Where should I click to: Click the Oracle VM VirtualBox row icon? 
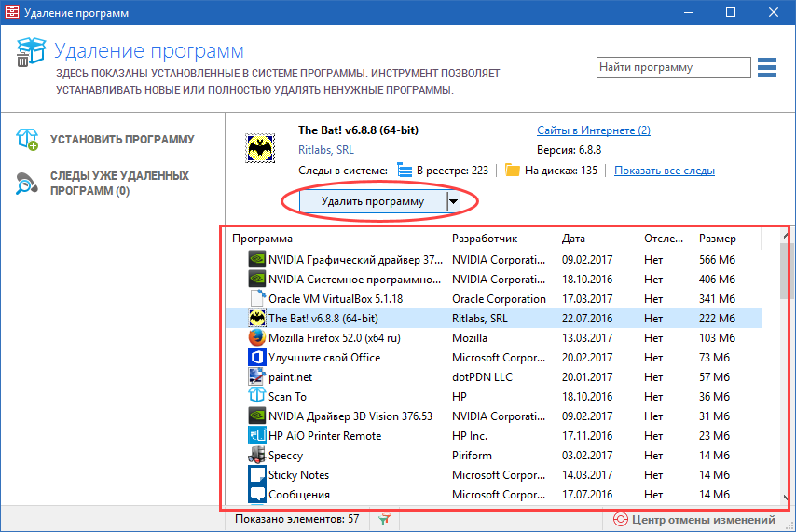click(257, 298)
